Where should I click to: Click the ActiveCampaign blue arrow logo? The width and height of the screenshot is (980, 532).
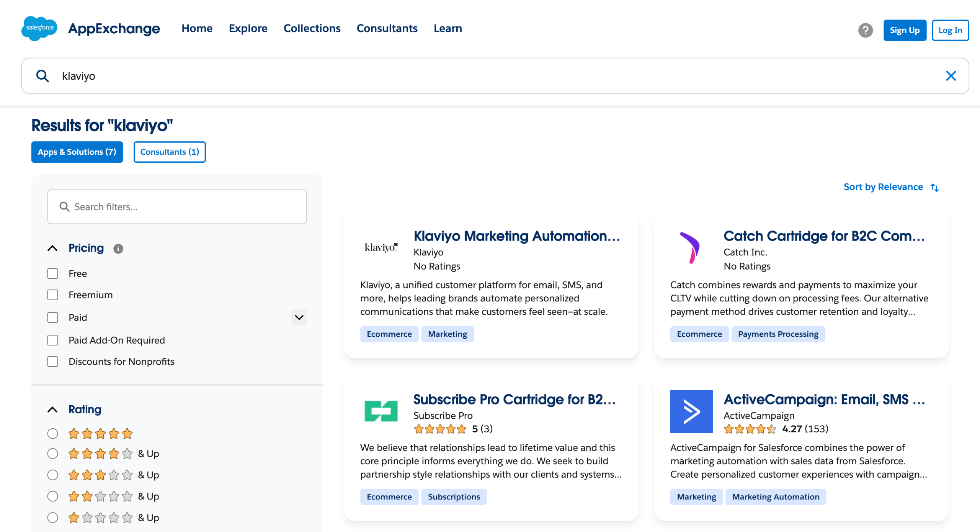point(691,411)
